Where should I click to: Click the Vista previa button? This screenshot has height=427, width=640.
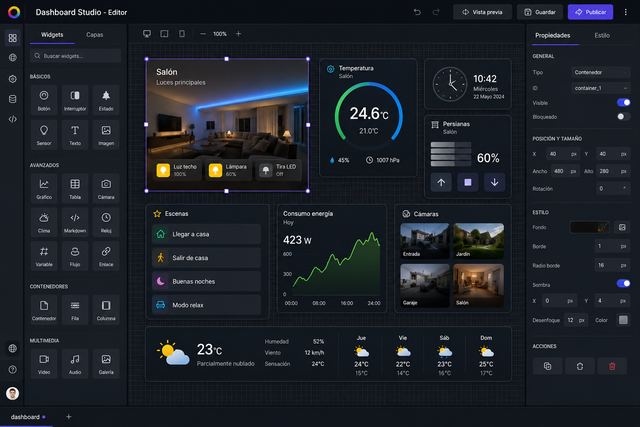482,12
